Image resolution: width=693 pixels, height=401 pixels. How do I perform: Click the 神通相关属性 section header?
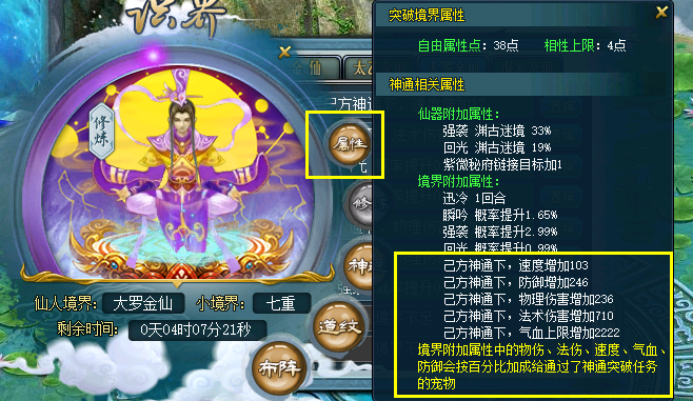coord(520,84)
